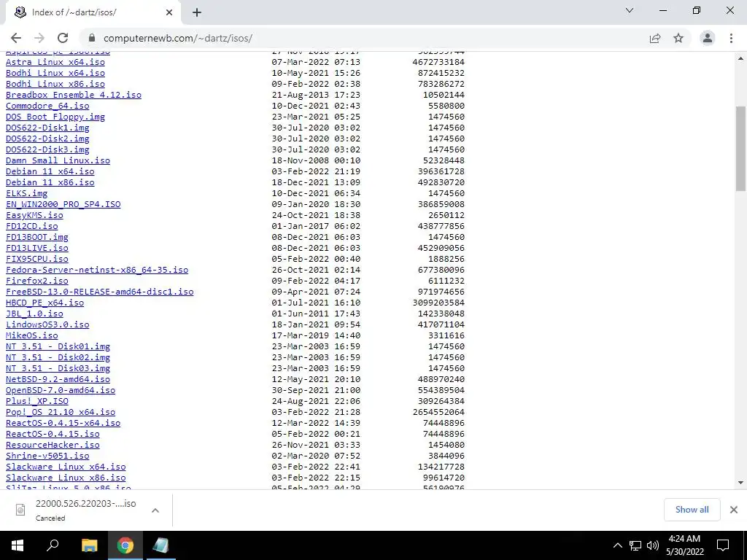Screen dimensions: 747x560
Task: Click the FIX95CPU.iso link
Action: pos(37,259)
